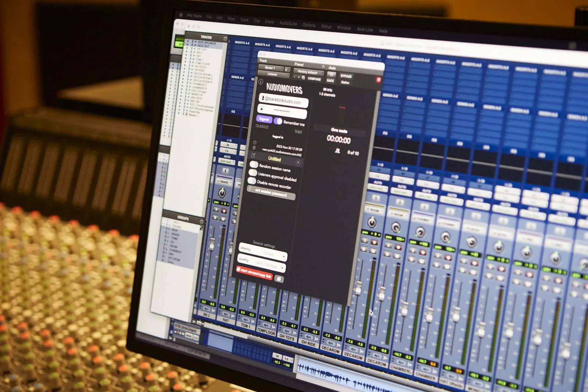Open the View menu

point(231,18)
